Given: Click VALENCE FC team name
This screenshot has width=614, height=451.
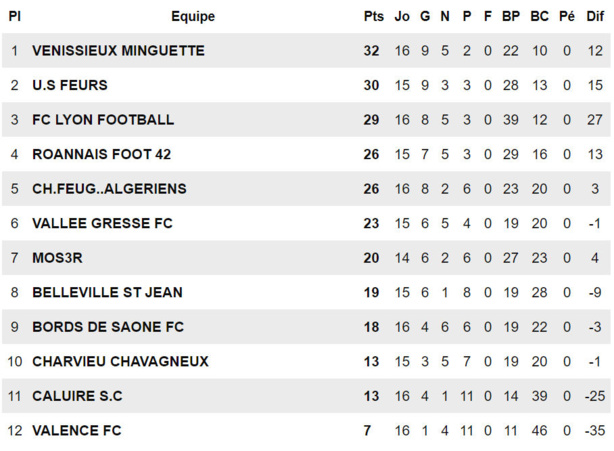Looking at the screenshot, I should [x=77, y=430].
